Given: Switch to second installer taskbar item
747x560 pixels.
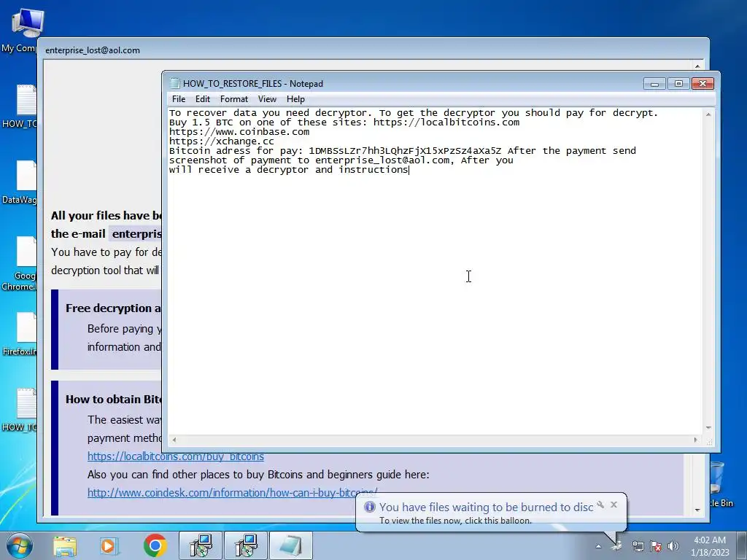Looking at the screenshot, I should [x=246, y=545].
